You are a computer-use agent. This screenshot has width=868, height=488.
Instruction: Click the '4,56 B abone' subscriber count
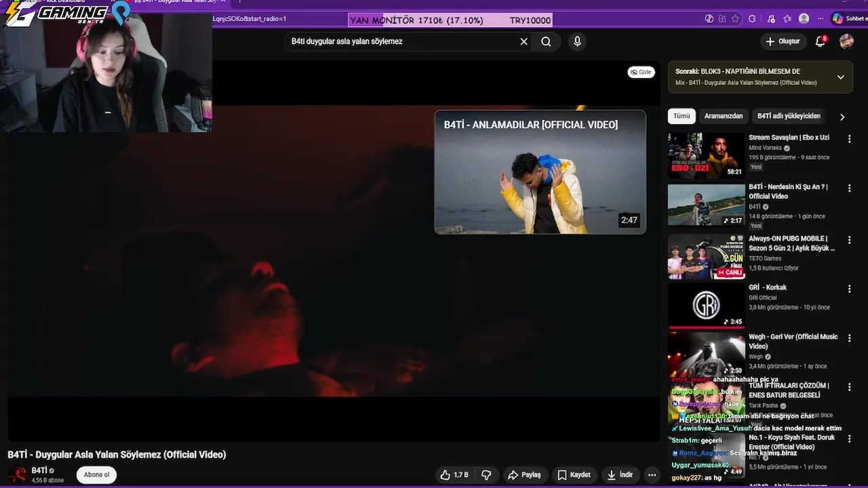[47, 480]
